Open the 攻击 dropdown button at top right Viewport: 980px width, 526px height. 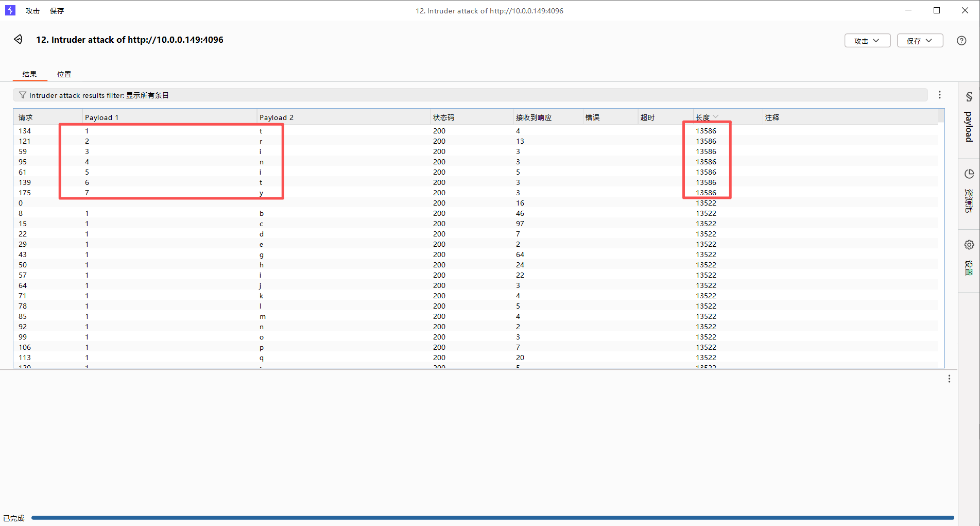coord(867,41)
